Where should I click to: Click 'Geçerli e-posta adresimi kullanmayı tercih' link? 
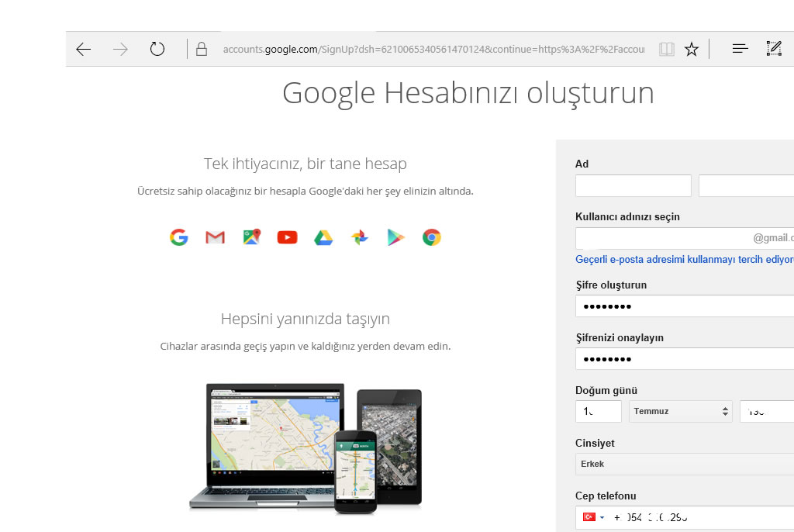(x=685, y=260)
